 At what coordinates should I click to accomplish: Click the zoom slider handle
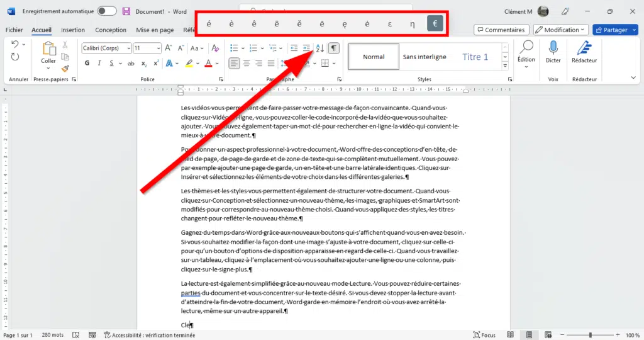pyautogui.click(x=590, y=335)
